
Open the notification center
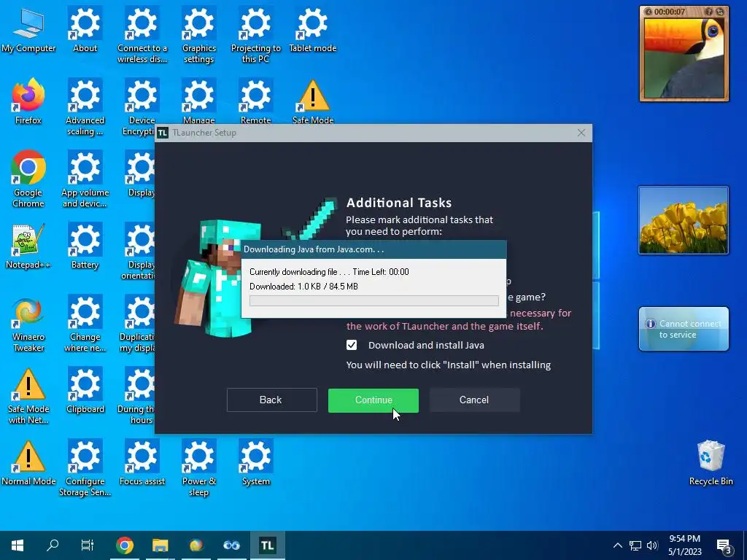tap(724, 545)
